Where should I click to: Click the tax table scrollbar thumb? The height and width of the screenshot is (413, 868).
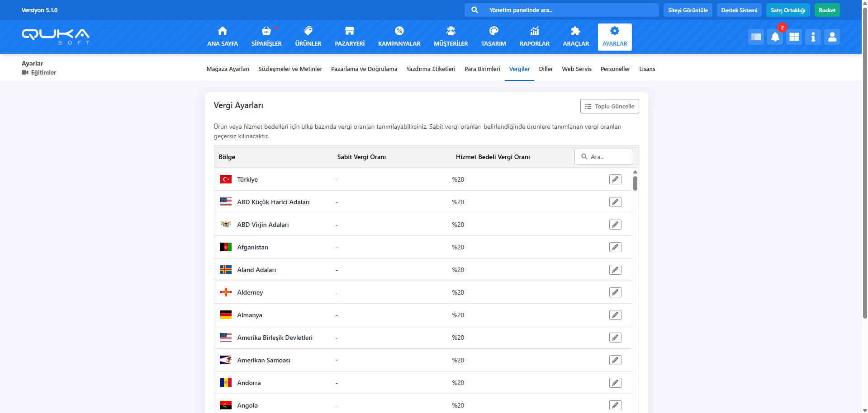635,183
